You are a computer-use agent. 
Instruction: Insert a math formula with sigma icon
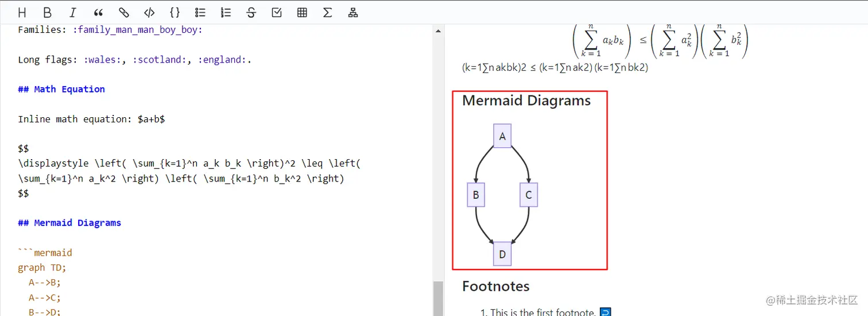pos(327,13)
